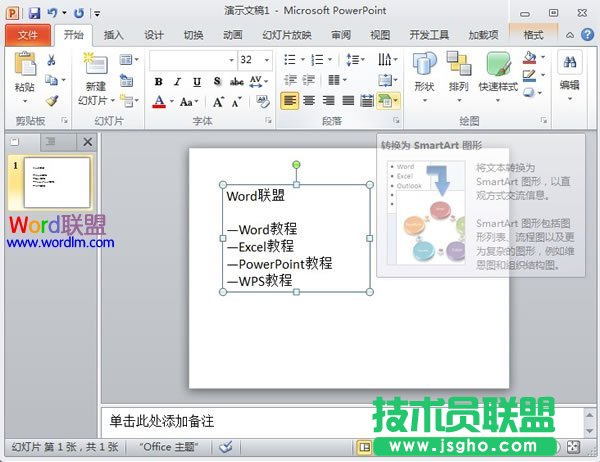
Task: Open the paragraph dialog launcher in 段落 group
Action: (396, 121)
